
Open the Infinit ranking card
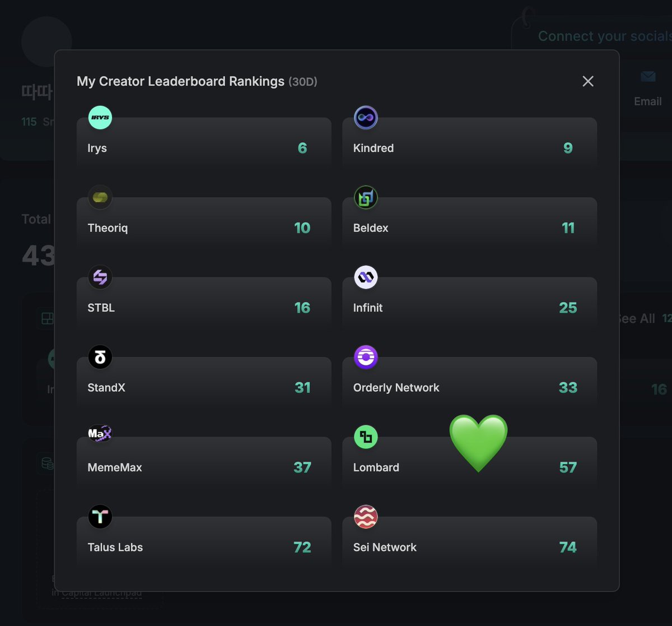coord(469,302)
